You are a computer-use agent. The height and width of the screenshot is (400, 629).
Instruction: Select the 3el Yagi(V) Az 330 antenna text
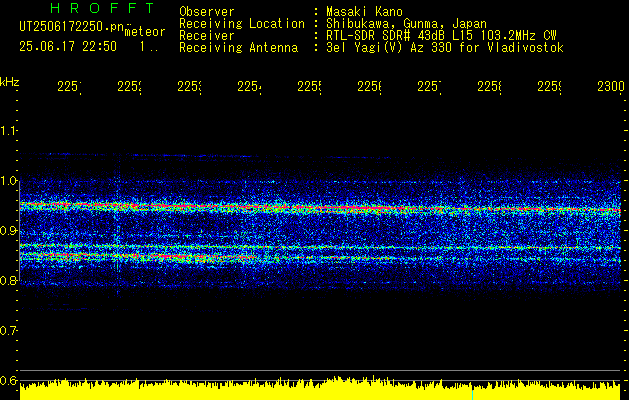[x=445, y=48]
